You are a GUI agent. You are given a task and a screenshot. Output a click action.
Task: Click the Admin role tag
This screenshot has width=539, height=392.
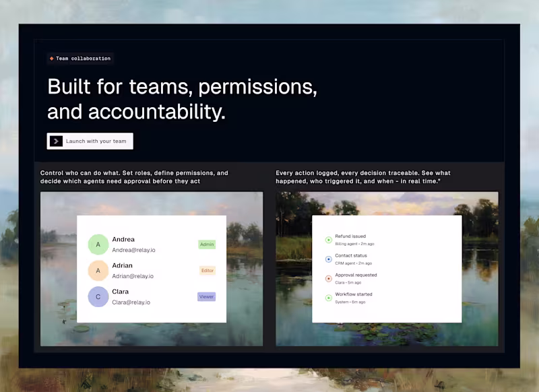207,244
